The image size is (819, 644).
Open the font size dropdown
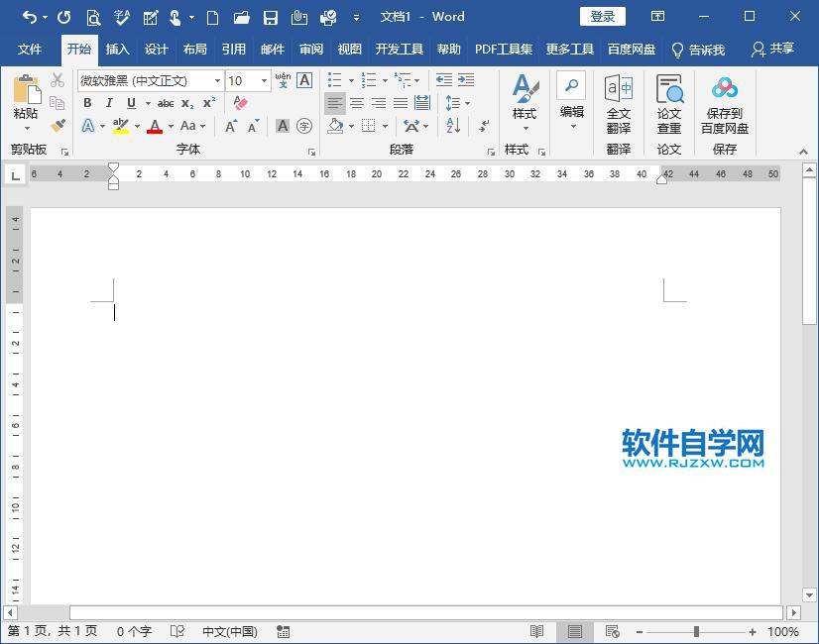264,80
